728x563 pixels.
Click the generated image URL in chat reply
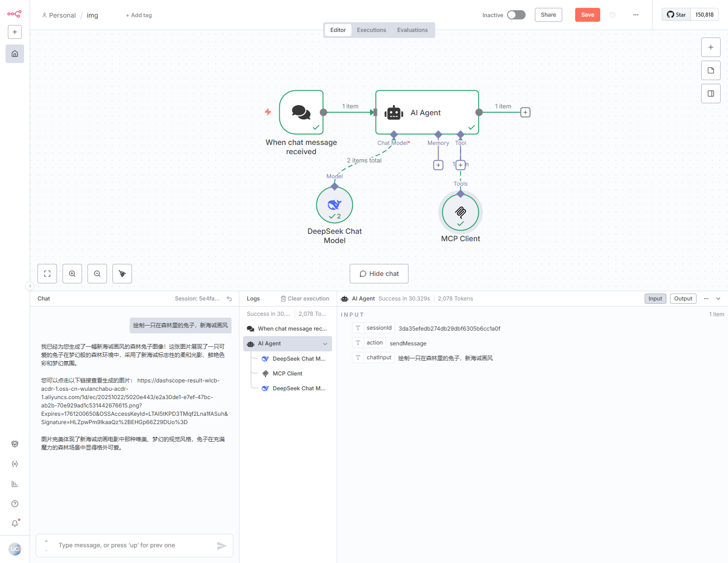point(134,401)
